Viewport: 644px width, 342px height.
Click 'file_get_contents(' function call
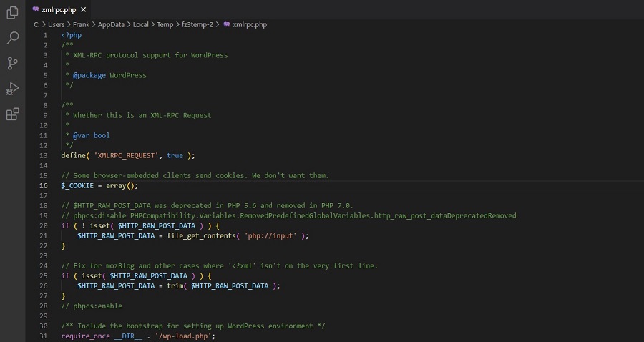pyautogui.click(x=203, y=235)
